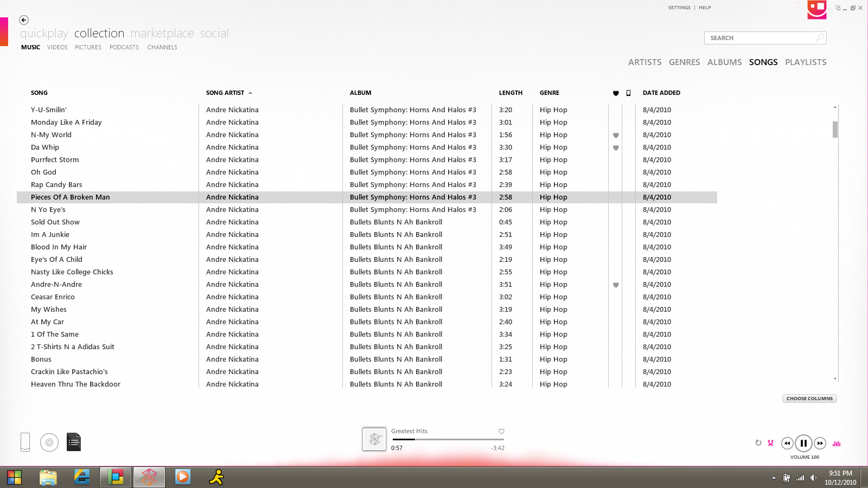The width and height of the screenshot is (868, 488).
Task: Click scroll down arrow of song list
Action: click(x=835, y=378)
